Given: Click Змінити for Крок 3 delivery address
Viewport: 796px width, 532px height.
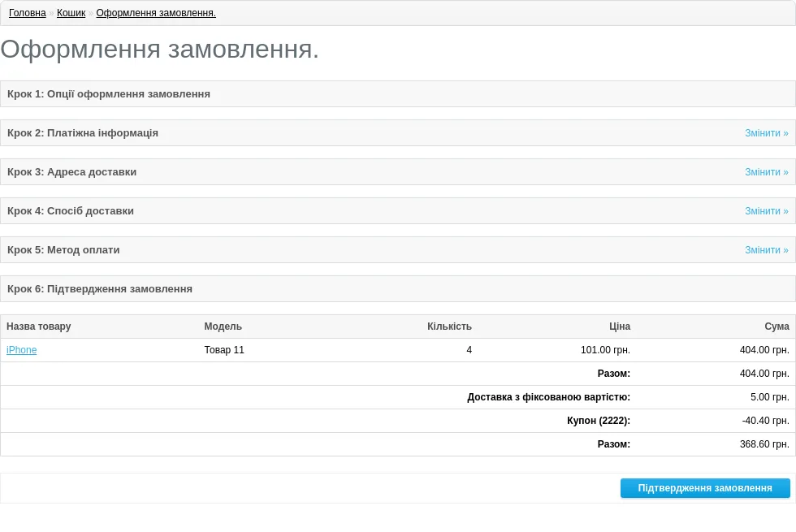Looking at the screenshot, I should click(x=767, y=172).
